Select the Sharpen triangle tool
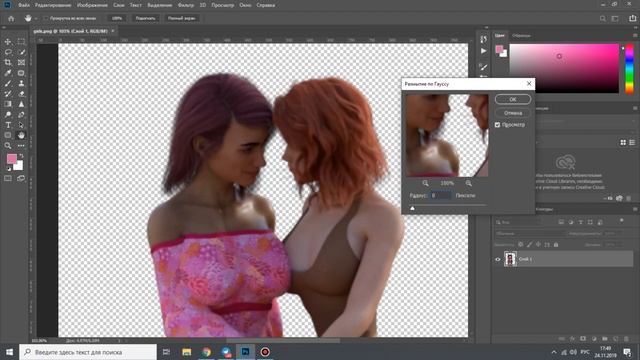 [21, 104]
